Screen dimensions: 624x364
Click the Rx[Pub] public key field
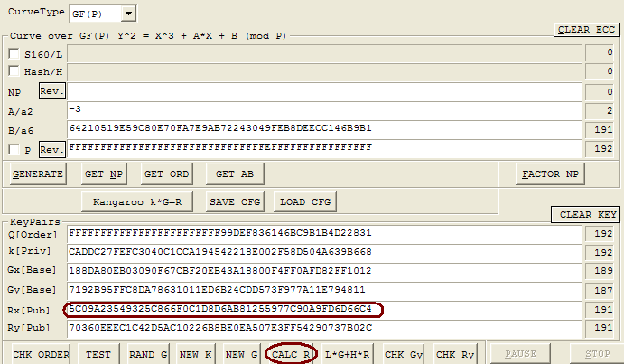click(324, 310)
